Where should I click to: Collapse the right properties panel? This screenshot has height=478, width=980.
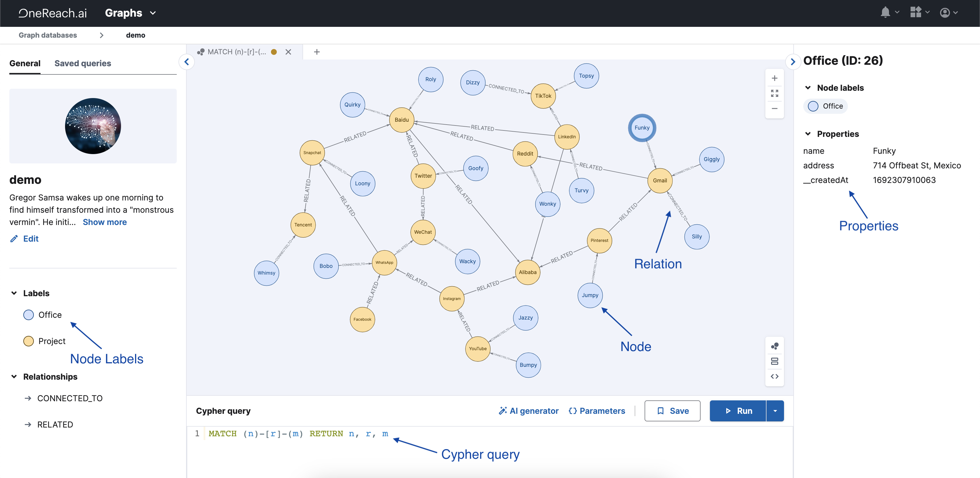(793, 62)
